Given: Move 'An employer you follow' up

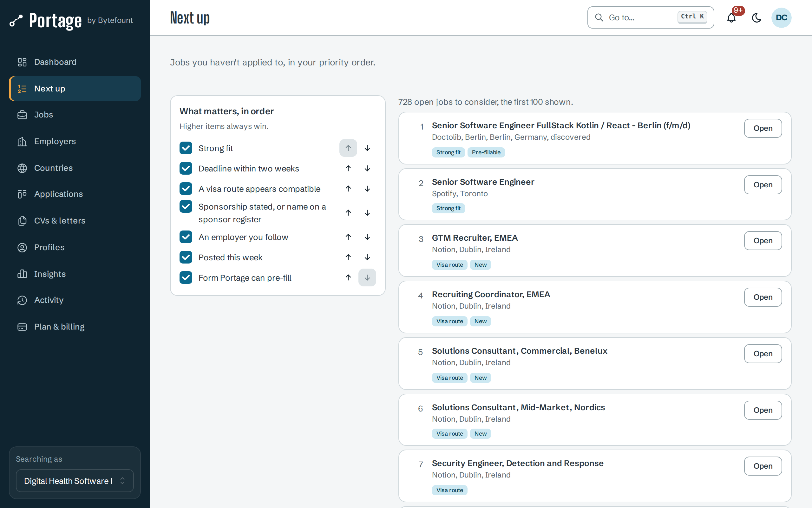Looking at the screenshot, I should [x=348, y=237].
